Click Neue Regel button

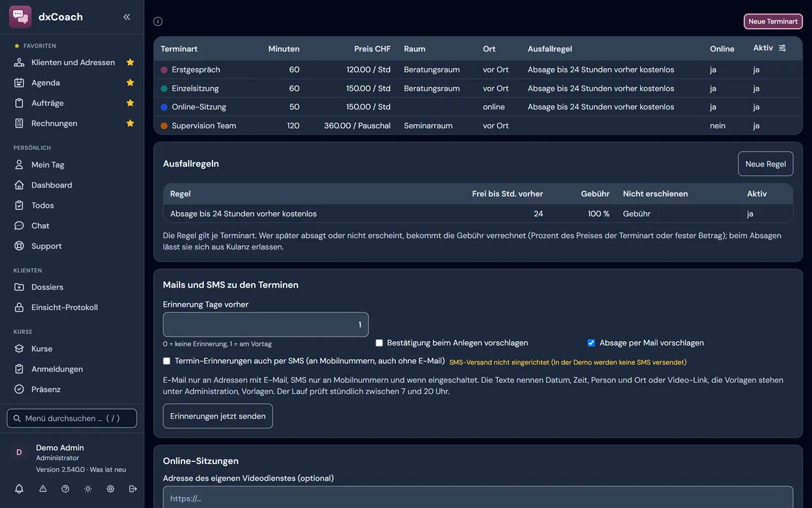[x=766, y=164]
